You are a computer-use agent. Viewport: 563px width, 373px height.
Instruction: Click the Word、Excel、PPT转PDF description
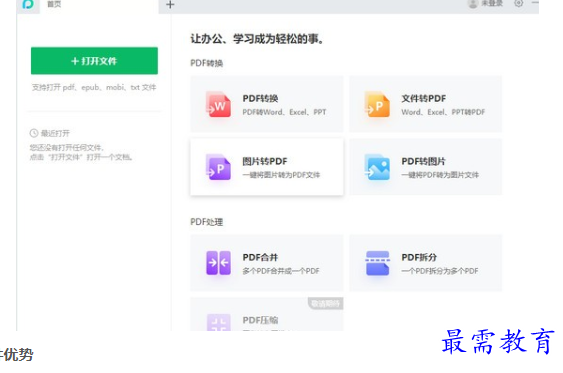(x=443, y=112)
